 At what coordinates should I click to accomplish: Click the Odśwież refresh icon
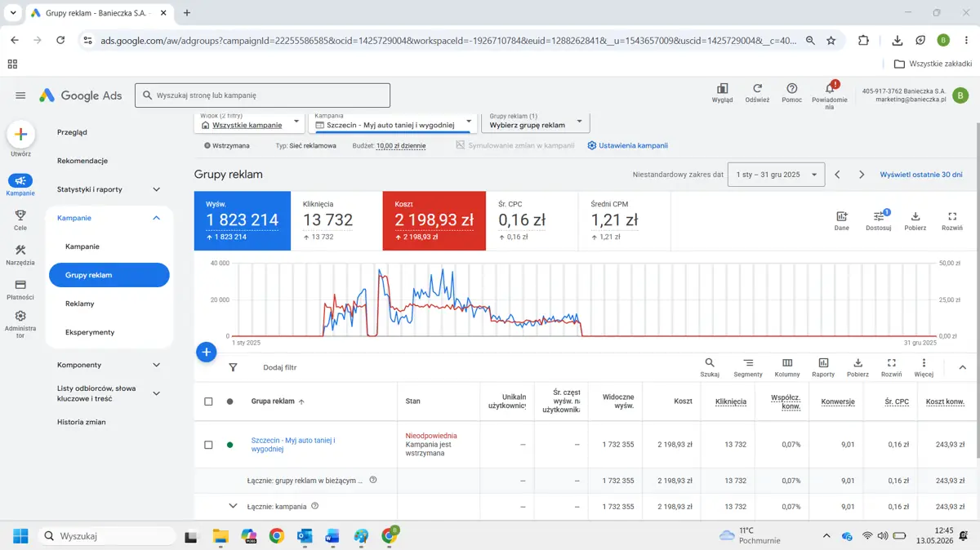pyautogui.click(x=757, y=88)
